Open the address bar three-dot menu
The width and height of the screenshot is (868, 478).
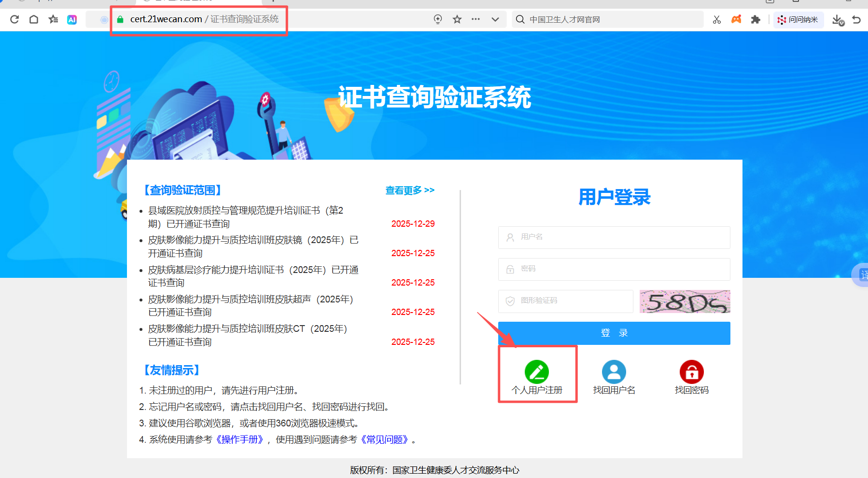(476, 19)
